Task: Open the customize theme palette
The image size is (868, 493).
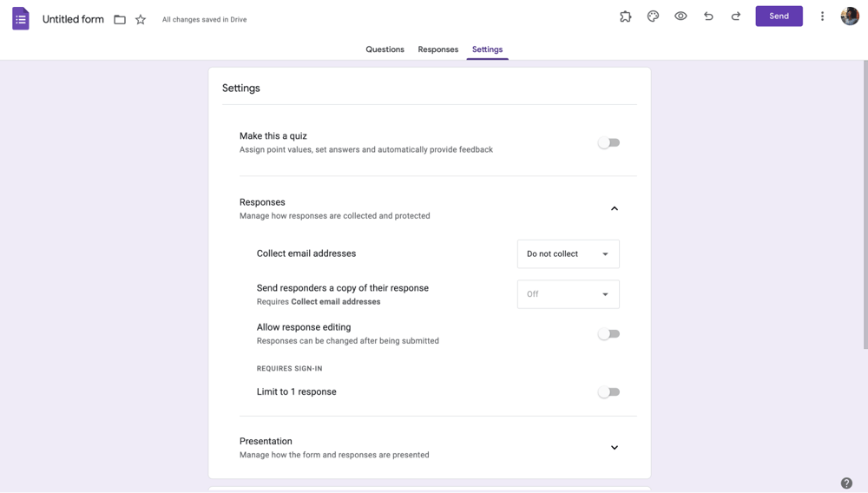Action: (654, 16)
